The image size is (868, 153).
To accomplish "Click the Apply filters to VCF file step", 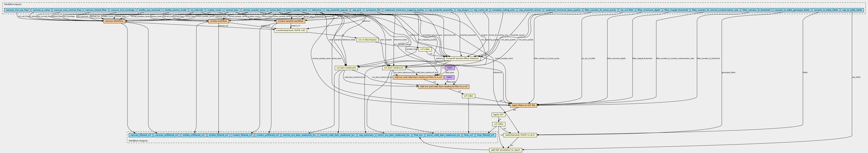I will point(523,105).
